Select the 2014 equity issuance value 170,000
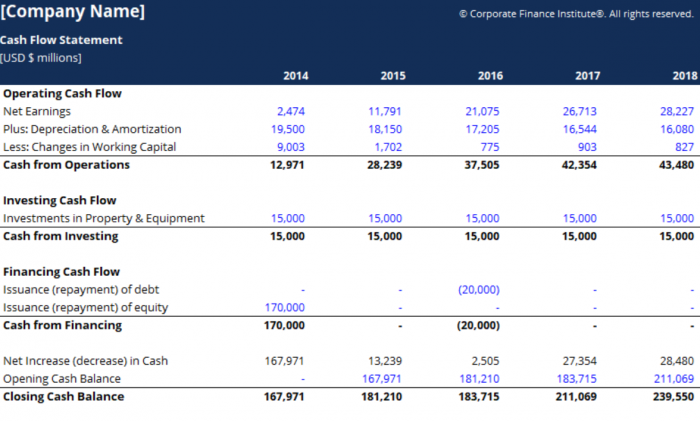The image size is (700, 421). 284,307
